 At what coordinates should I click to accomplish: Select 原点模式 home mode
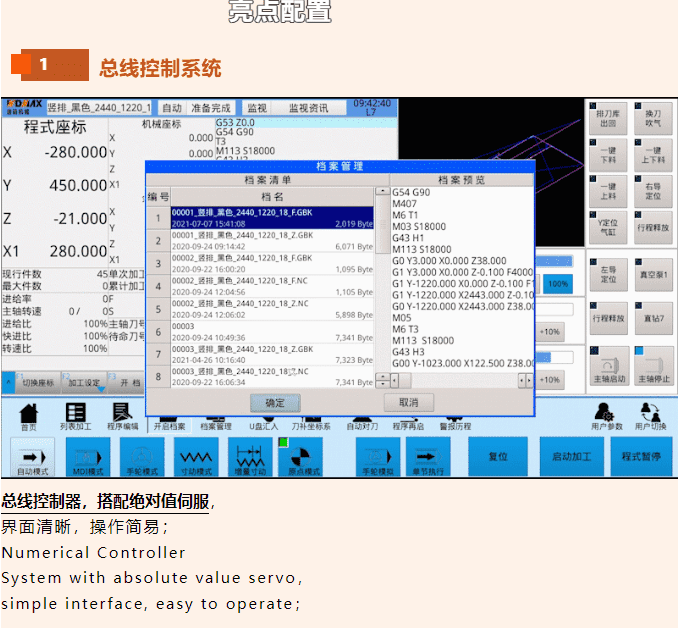click(x=301, y=457)
